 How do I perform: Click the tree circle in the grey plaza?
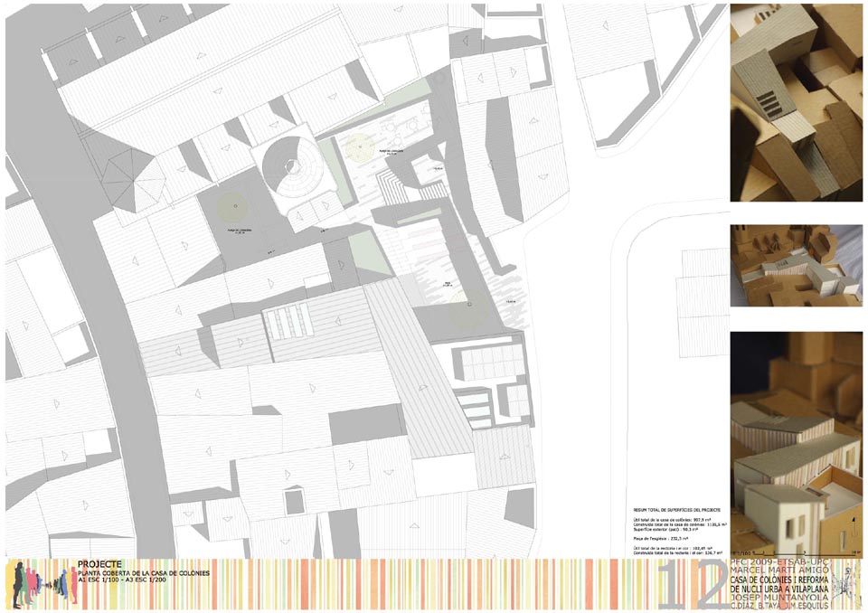tap(234, 208)
